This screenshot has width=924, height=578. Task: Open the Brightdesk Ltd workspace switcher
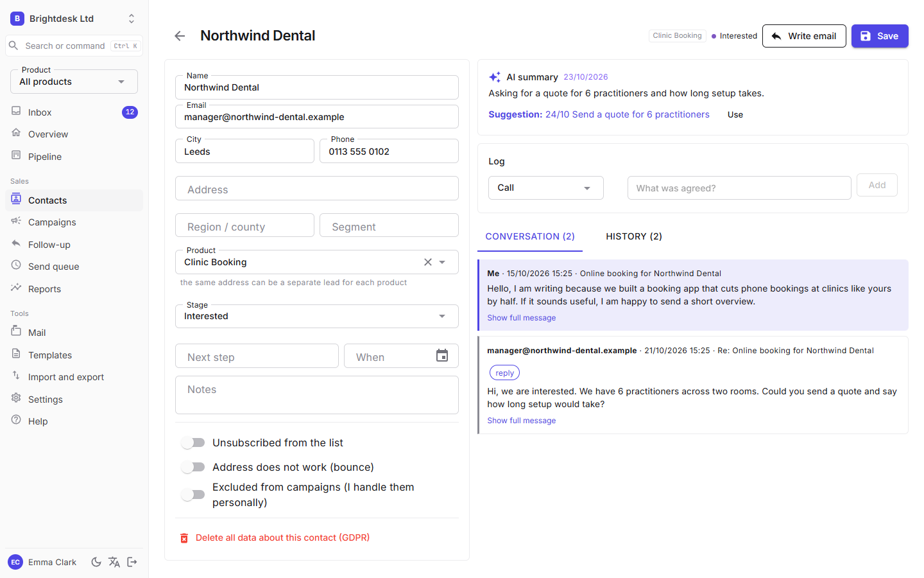tap(74, 19)
